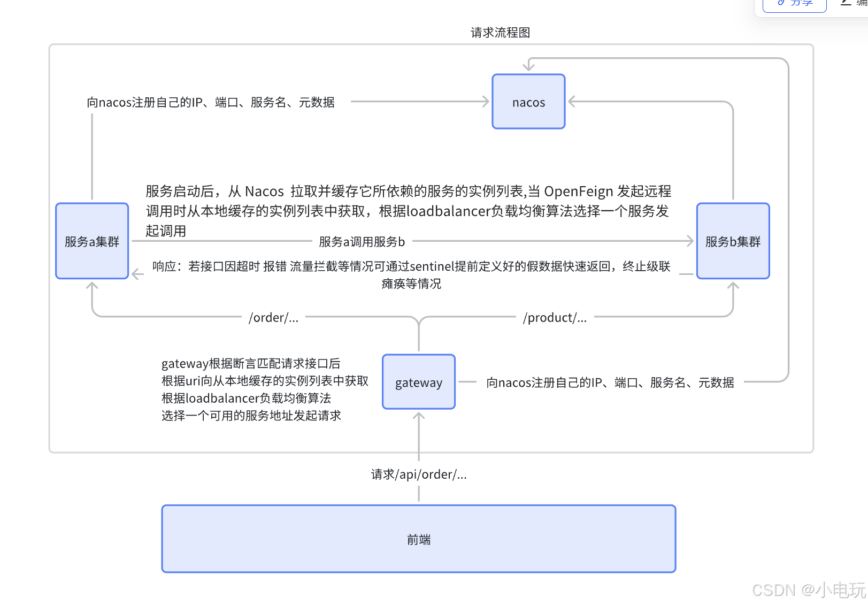Click the 请求/api/order/... label
Screen dimensions: 868x605
click(419, 474)
